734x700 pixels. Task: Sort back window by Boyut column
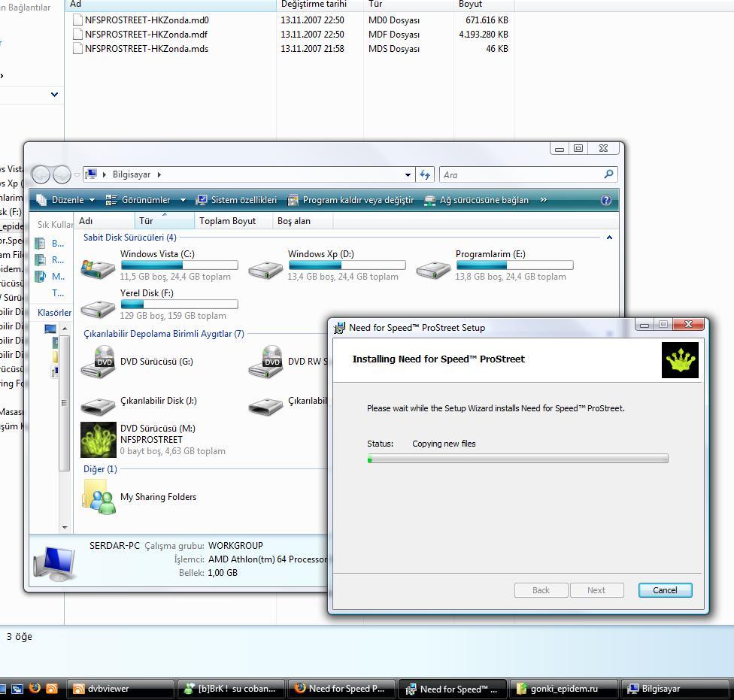click(484, 5)
